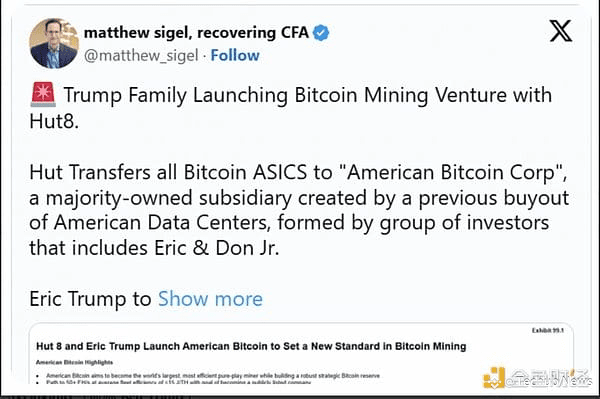
Task: Click the Exhibit 99.1 label in the image
Action: (548, 331)
